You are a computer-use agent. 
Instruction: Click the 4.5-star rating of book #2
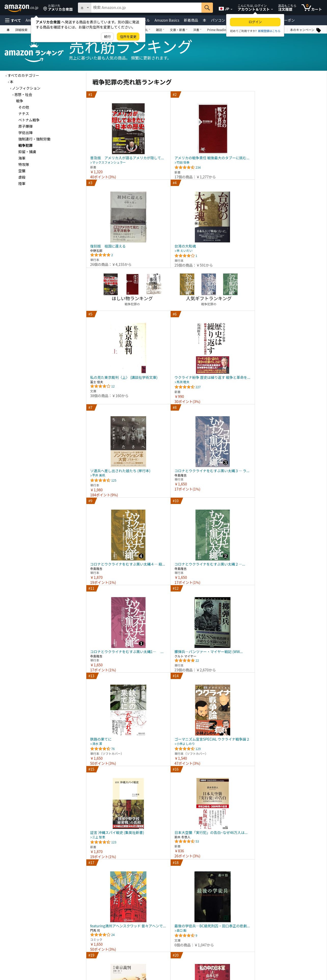(185, 167)
